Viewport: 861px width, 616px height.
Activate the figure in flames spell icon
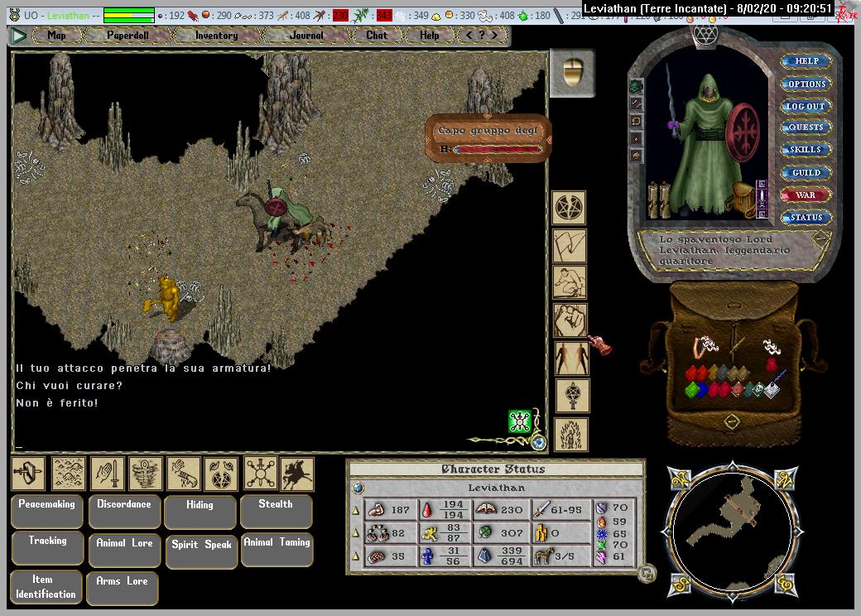click(571, 435)
